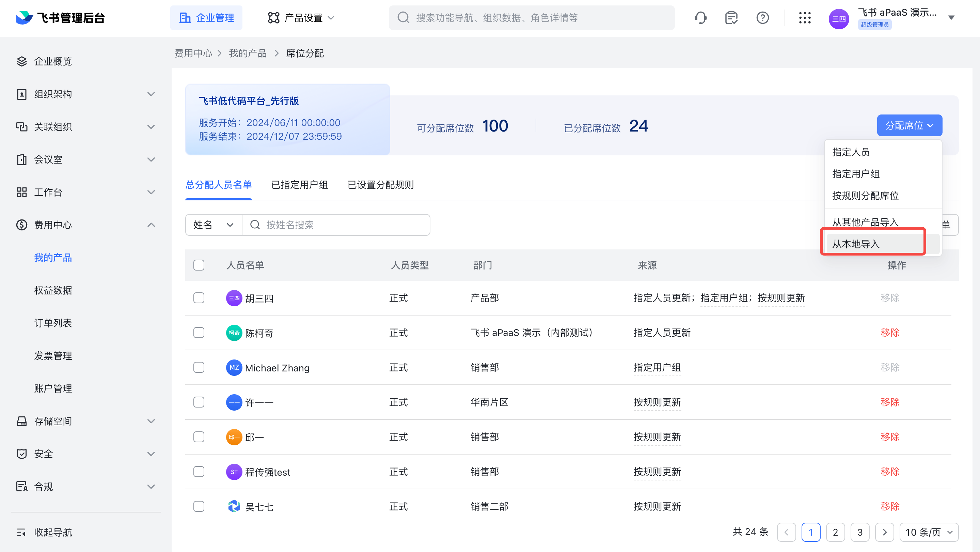
Task: Expand the 安全 chevron
Action: click(151, 454)
